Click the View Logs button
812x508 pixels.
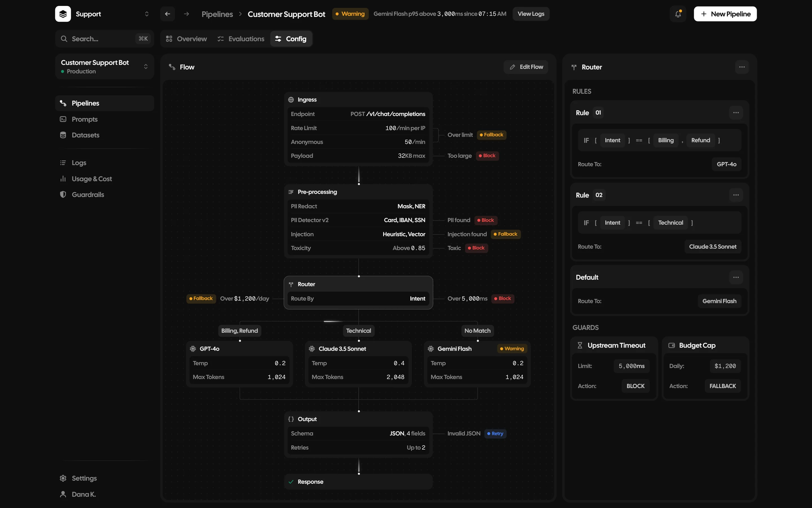click(x=531, y=14)
